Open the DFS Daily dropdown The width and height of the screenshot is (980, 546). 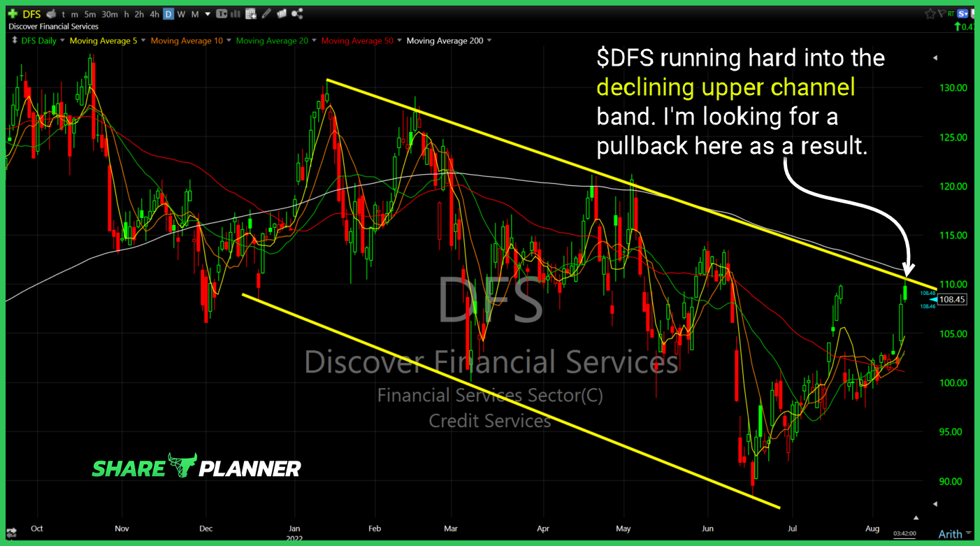click(62, 41)
